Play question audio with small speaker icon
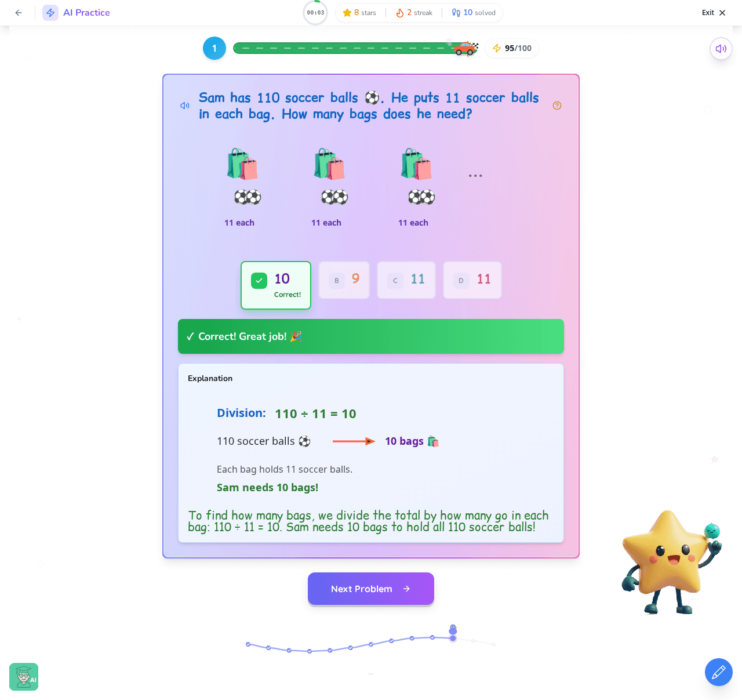Image resolution: width=742 pixels, height=700 pixels. coord(185,106)
